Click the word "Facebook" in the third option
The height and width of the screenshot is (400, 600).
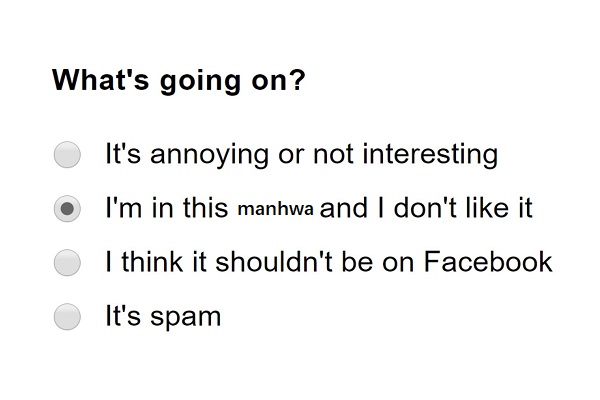click(x=488, y=262)
